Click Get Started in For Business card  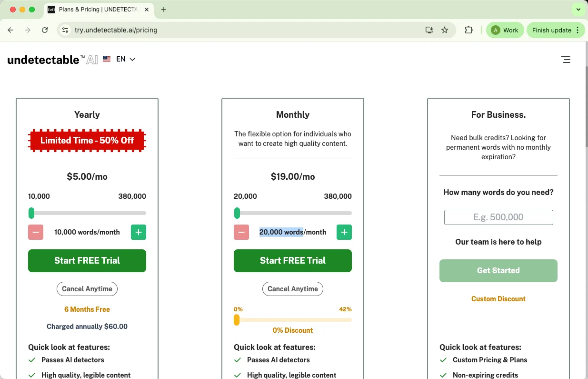(x=498, y=271)
